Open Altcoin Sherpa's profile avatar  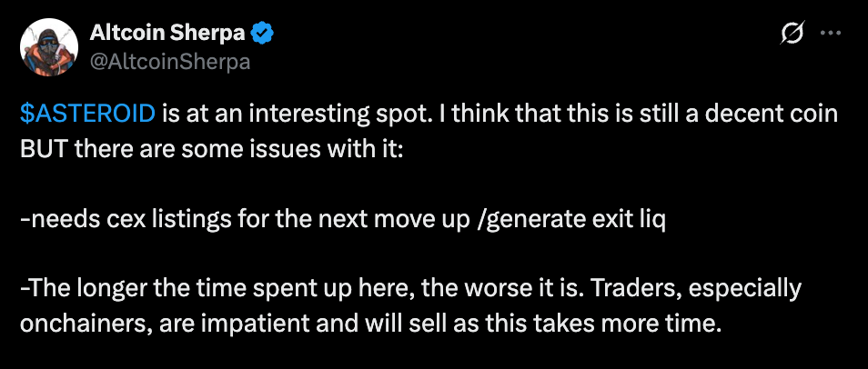pyautogui.click(x=48, y=47)
